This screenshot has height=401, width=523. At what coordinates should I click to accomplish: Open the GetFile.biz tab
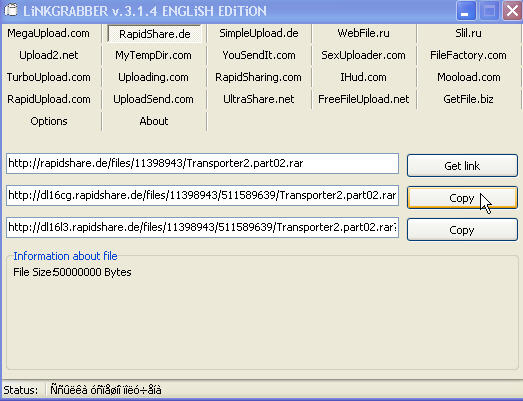coord(468,99)
